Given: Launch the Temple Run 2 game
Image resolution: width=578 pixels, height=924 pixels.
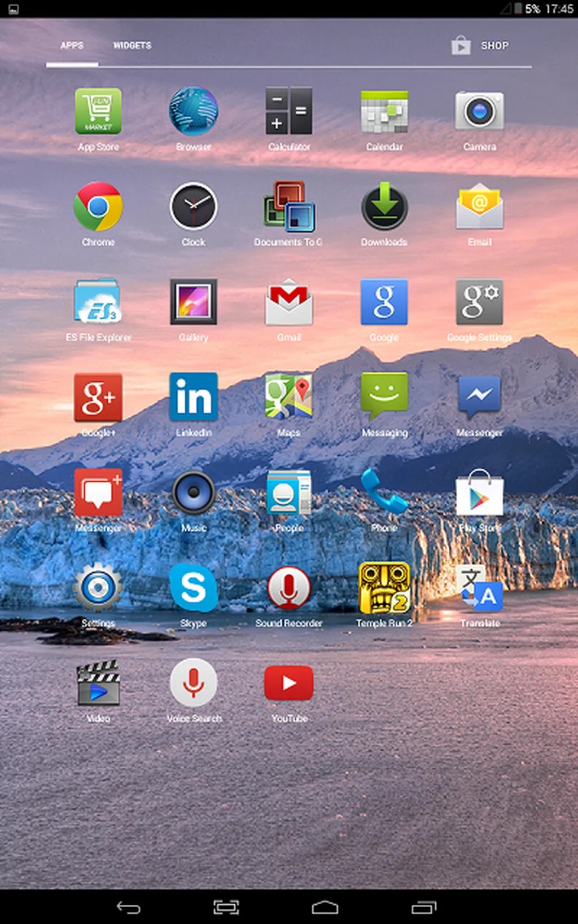Looking at the screenshot, I should click(x=384, y=588).
